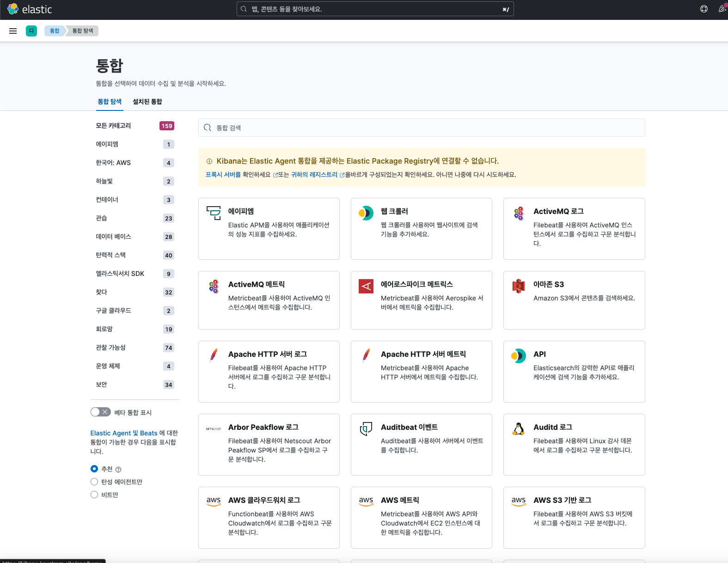Toggle the 베타 통합 표시 switch
This screenshot has width=728, height=563.
101,412
